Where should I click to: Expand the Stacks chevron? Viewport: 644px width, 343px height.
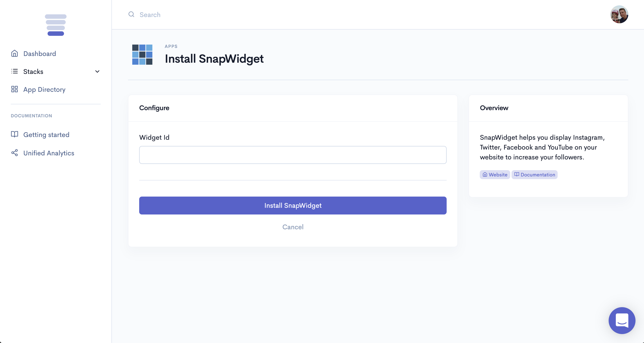click(x=97, y=72)
